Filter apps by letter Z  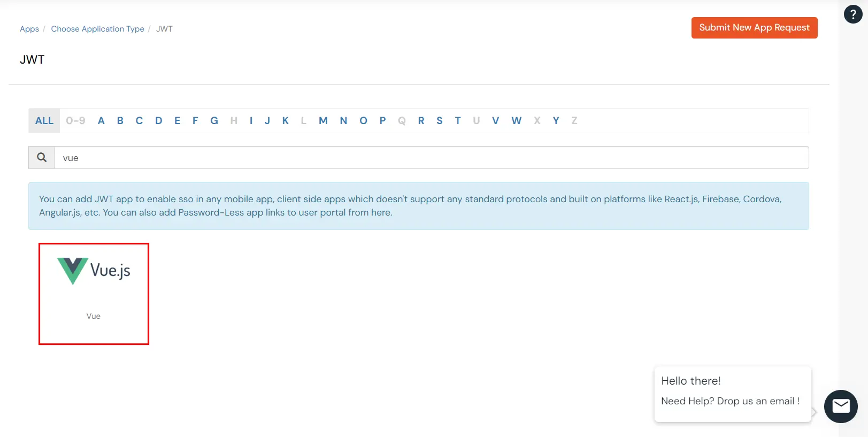click(x=574, y=121)
